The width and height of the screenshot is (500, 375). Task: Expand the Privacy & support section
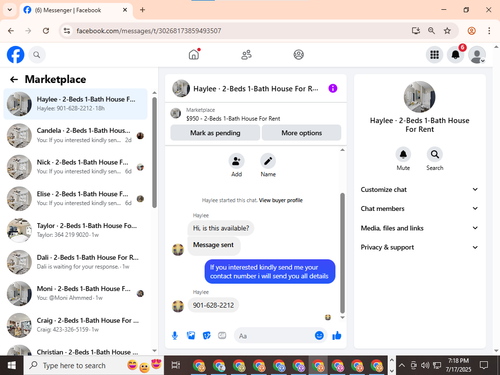click(419, 247)
